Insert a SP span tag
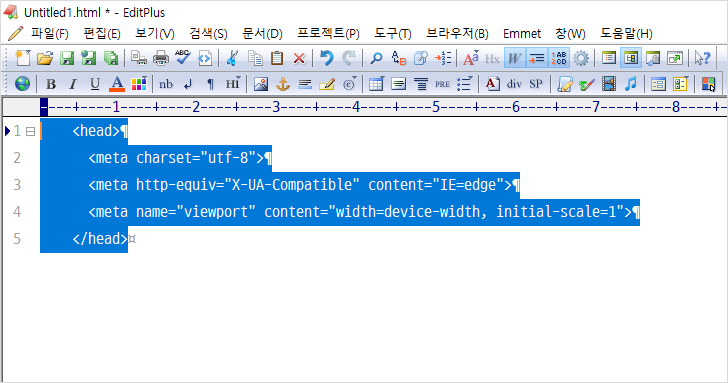The height and width of the screenshot is (383, 728). [x=536, y=84]
